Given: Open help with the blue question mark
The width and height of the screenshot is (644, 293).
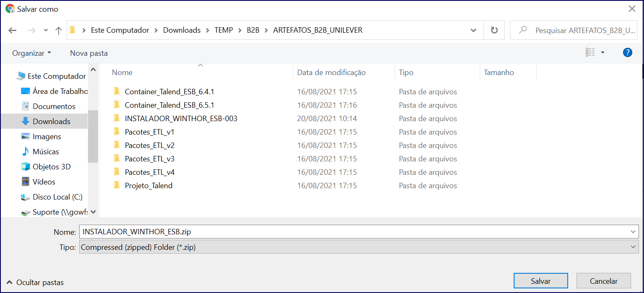Looking at the screenshot, I should click(x=627, y=52).
